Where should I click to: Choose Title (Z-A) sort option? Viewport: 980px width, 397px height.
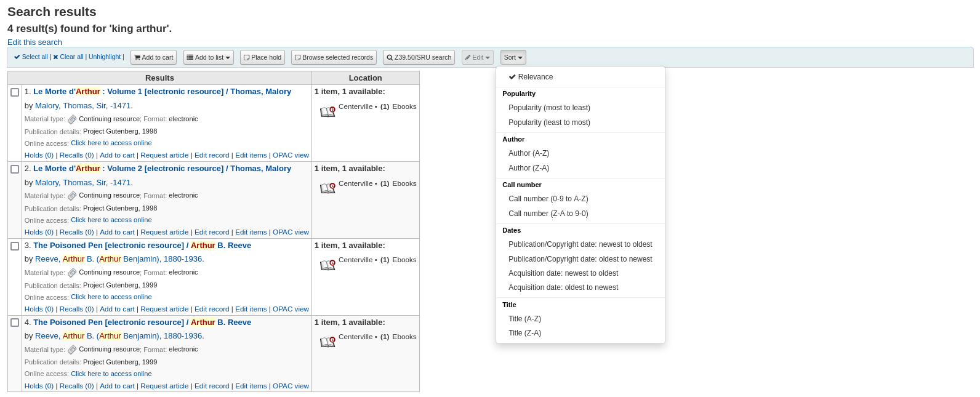click(x=524, y=333)
